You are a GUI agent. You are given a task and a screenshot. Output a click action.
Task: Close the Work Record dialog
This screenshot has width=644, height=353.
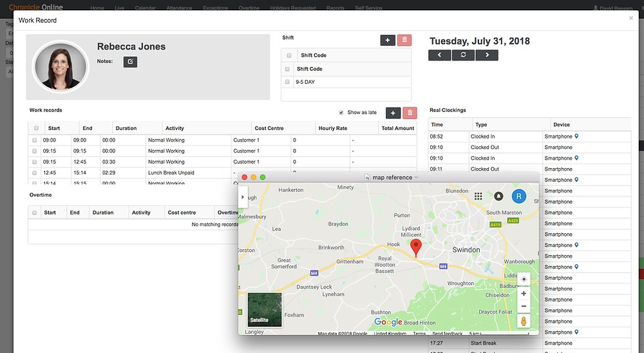pos(631,18)
